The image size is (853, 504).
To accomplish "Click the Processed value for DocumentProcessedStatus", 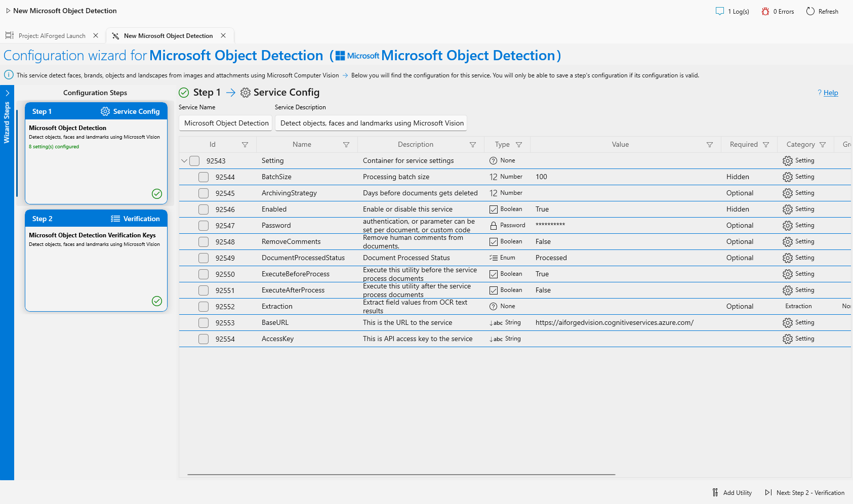I will coord(551,258).
